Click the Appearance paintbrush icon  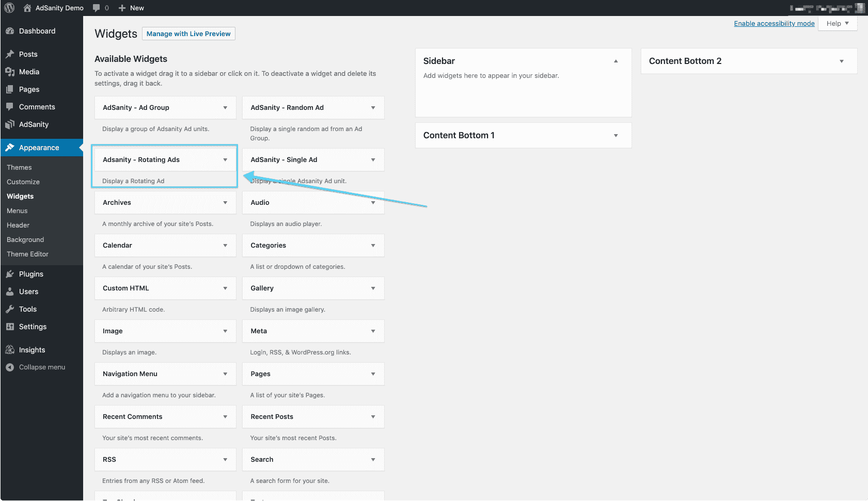point(10,148)
